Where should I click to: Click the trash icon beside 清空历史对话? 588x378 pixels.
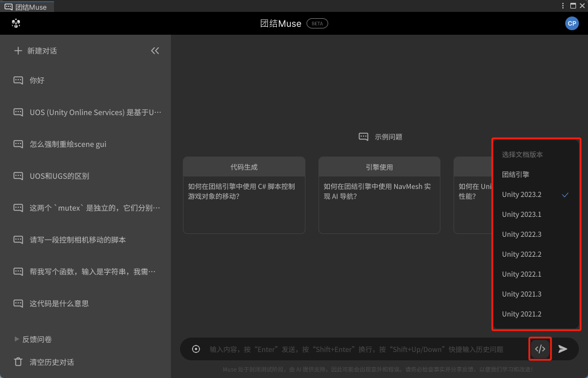17,362
